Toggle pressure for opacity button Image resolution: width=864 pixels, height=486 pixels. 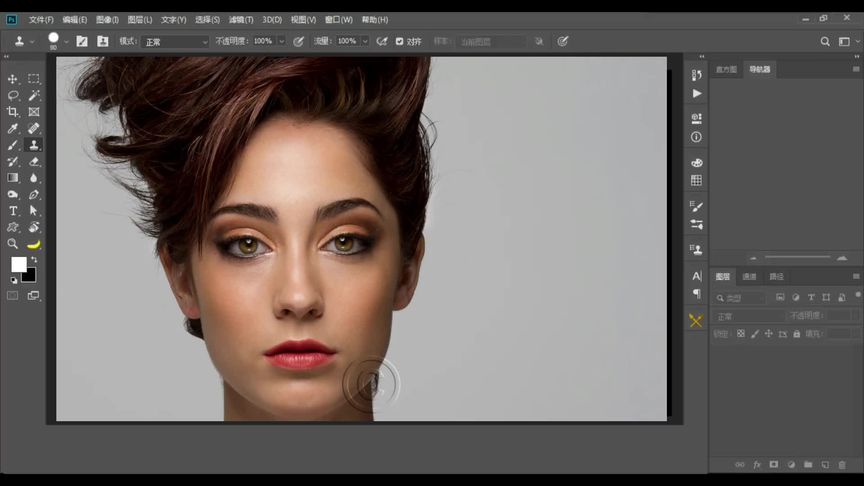click(297, 41)
